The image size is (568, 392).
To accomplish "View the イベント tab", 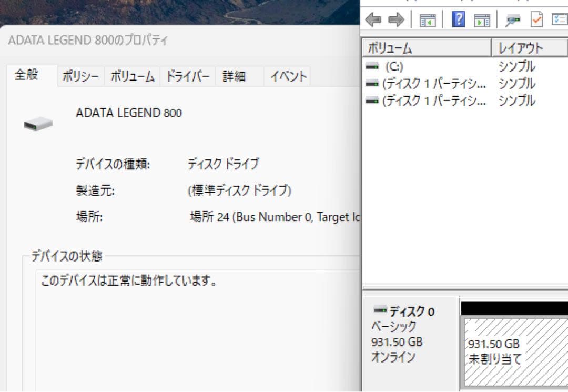I will [x=287, y=75].
